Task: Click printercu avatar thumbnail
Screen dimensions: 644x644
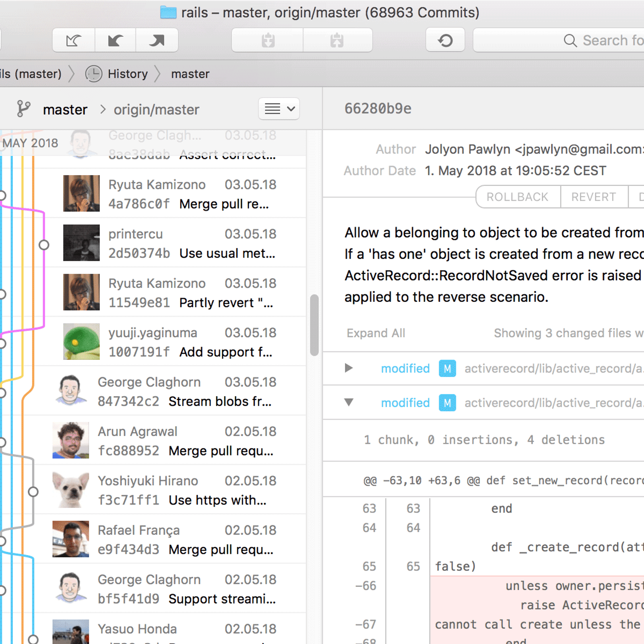Action: click(81, 243)
